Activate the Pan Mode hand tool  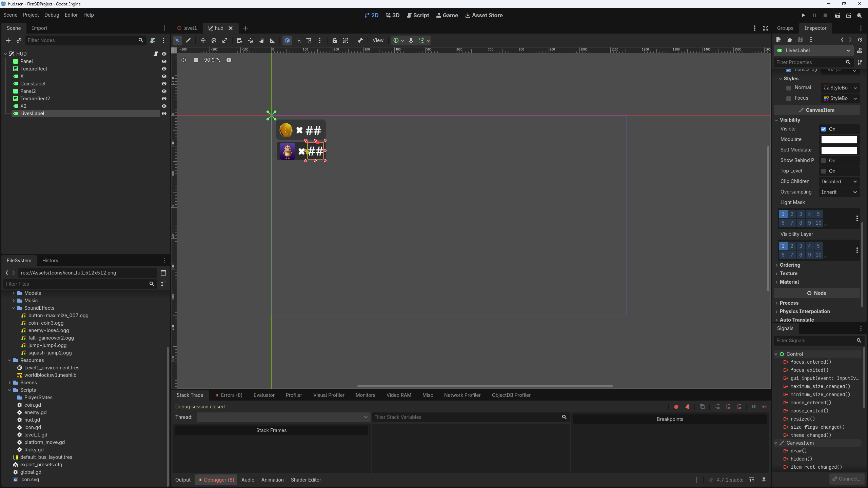[x=261, y=40]
